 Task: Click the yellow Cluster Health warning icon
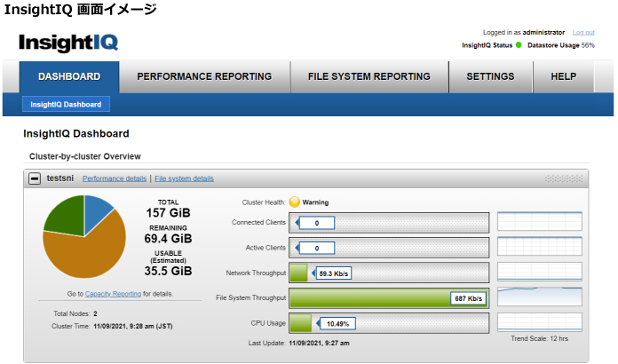coord(295,202)
